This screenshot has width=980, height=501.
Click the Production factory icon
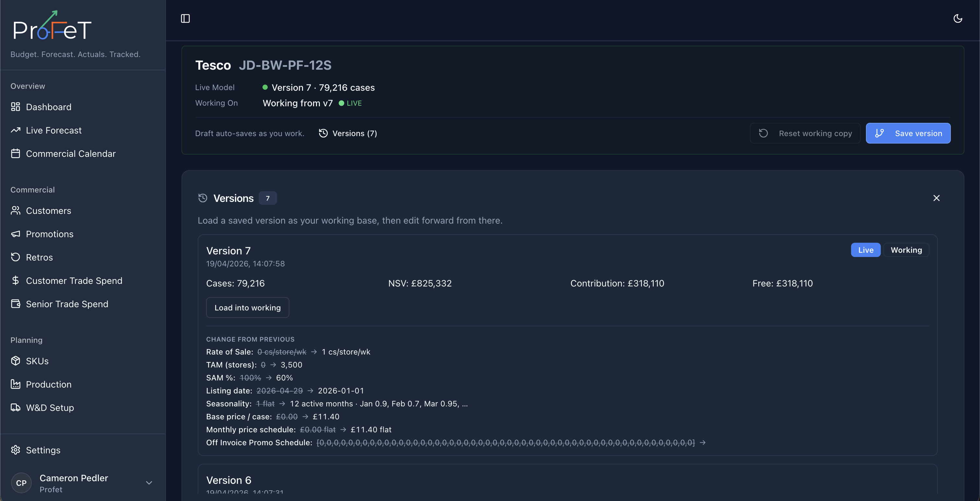[16, 384]
